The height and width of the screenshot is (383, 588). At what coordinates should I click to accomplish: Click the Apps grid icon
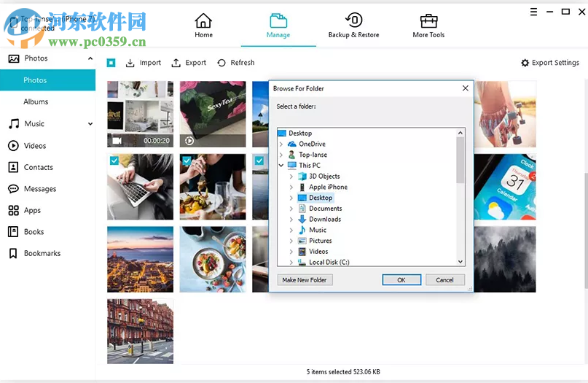pyautogui.click(x=14, y=210)
